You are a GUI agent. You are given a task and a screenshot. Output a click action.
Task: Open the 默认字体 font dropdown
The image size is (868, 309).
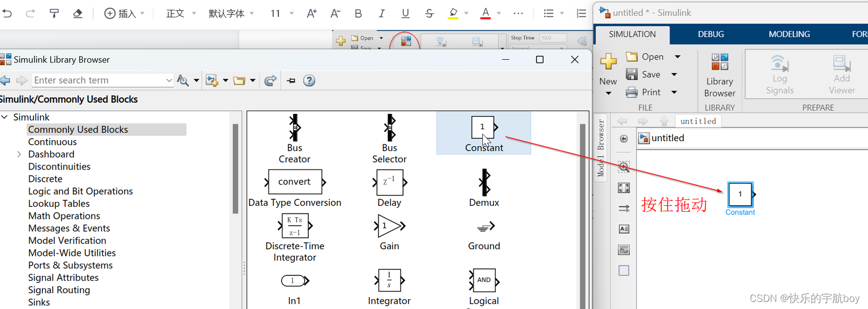click(x=231, y=13)
